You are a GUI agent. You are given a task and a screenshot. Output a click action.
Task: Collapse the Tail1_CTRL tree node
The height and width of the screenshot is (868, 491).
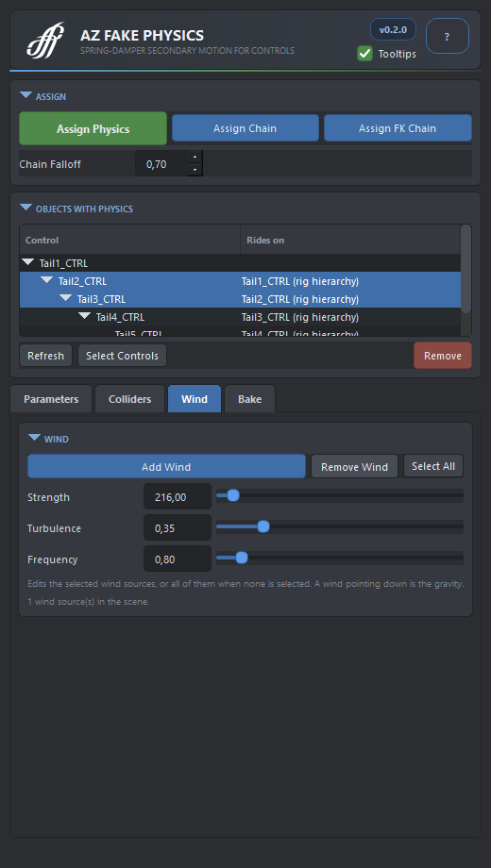pyautogui.click(x=27, y=262)
